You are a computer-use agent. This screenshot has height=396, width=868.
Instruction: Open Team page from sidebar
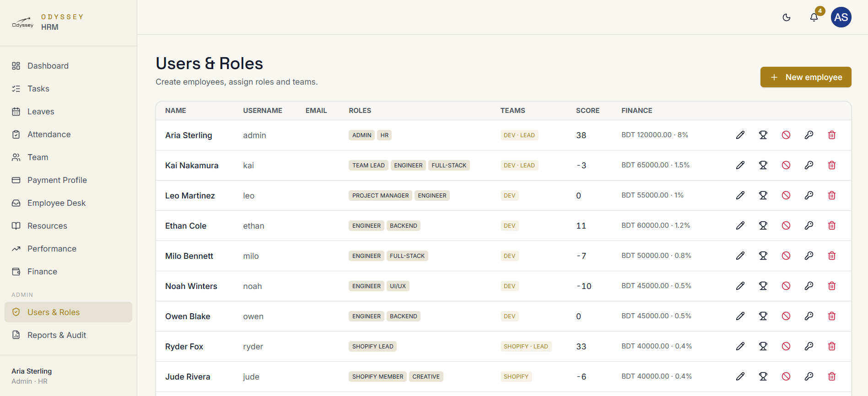[x=68, y=157]
